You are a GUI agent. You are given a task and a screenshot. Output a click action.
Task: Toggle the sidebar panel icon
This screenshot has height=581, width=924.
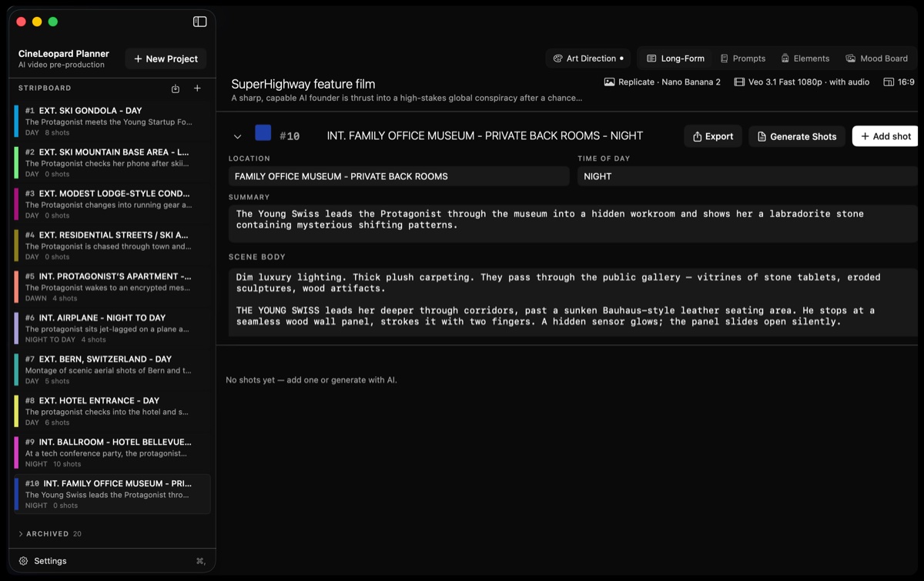coord(199,22)
